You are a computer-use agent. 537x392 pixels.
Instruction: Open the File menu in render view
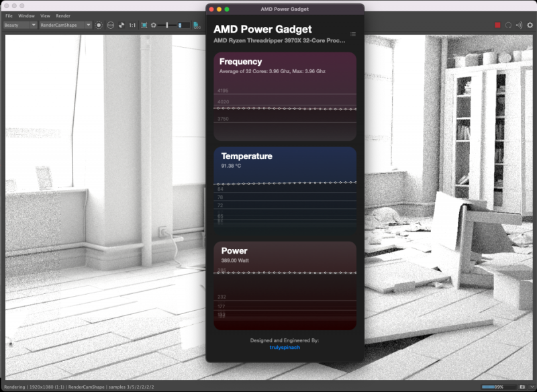click(9, 15)
